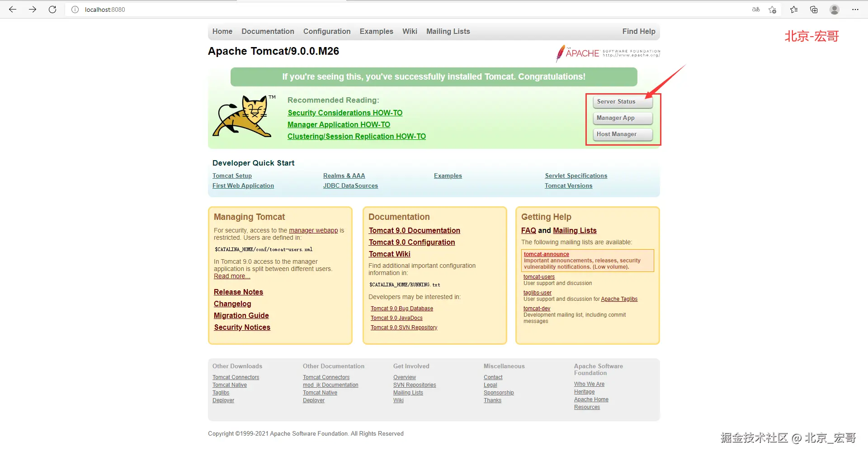Open mod_jk Documentation link
868x456 pixels.
click(330, 385)
